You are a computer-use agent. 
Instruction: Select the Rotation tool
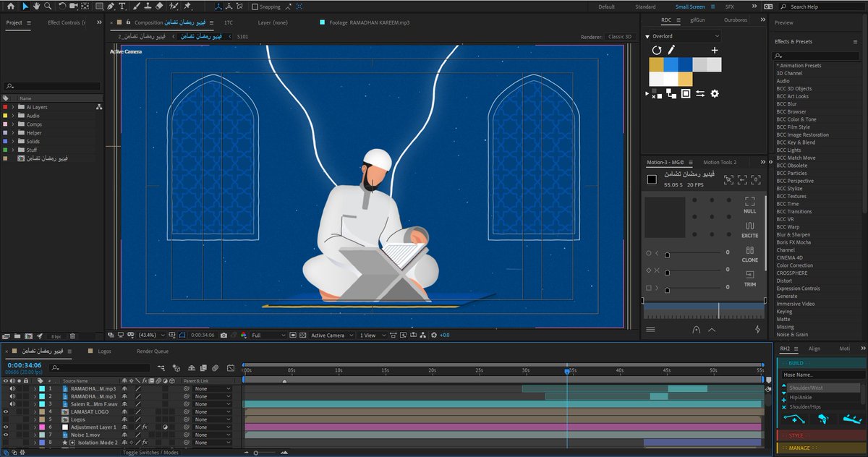[x=63, y=7]
